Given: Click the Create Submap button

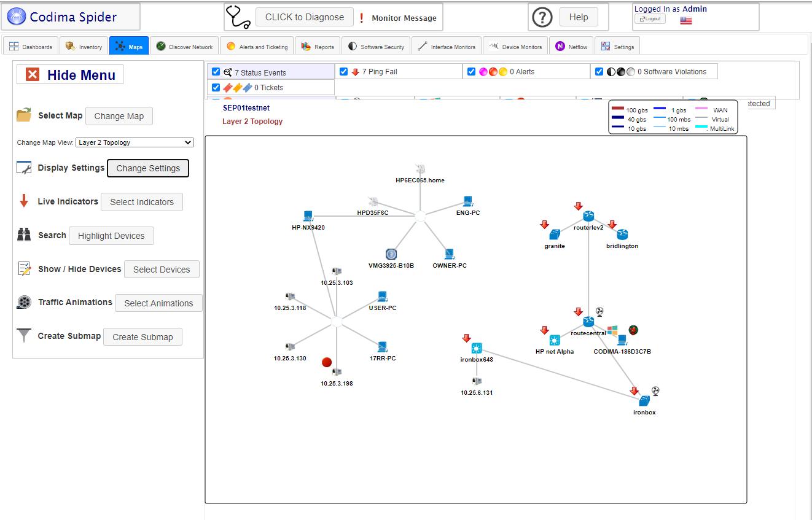Looking at the screenshot, I should point(142,337).
